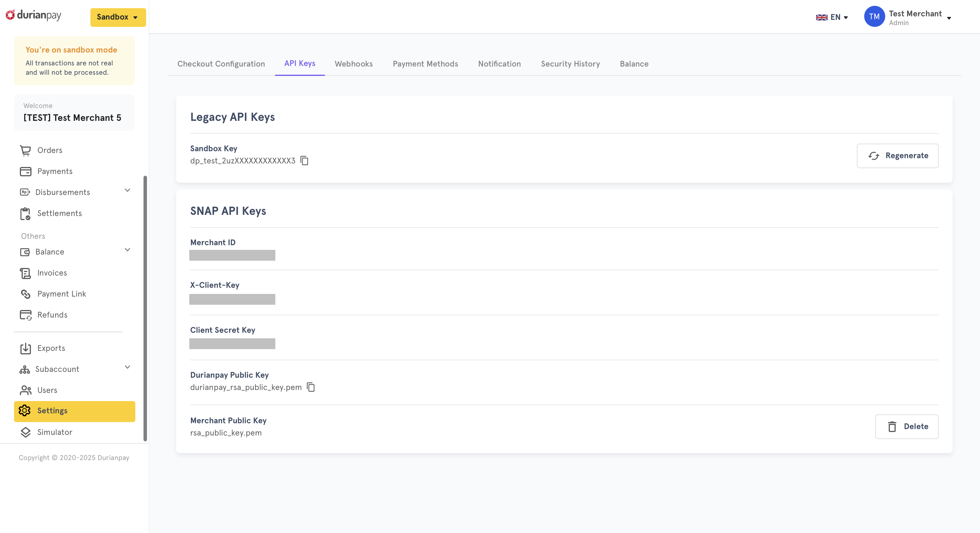This screenshot has width=980, height=533.
Task: Click the Payment Link chain icon
Action: pyautogui.click(x=25, y=294)
